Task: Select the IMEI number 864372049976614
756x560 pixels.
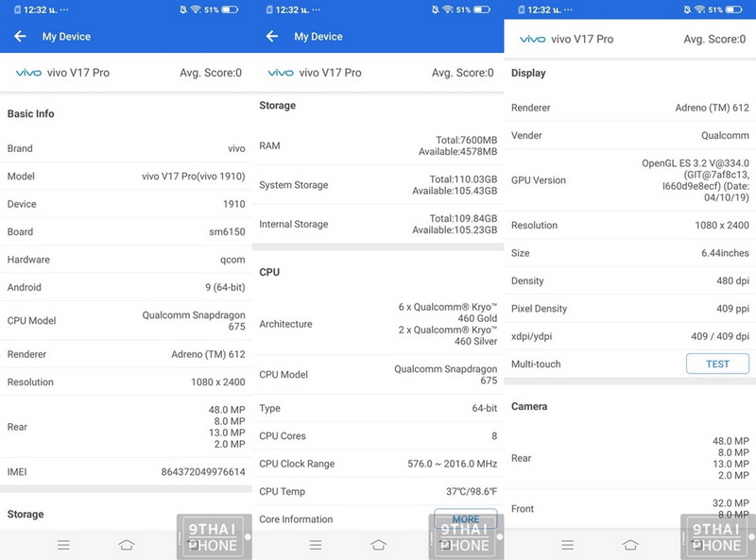Action: click(x=203, y=472)
